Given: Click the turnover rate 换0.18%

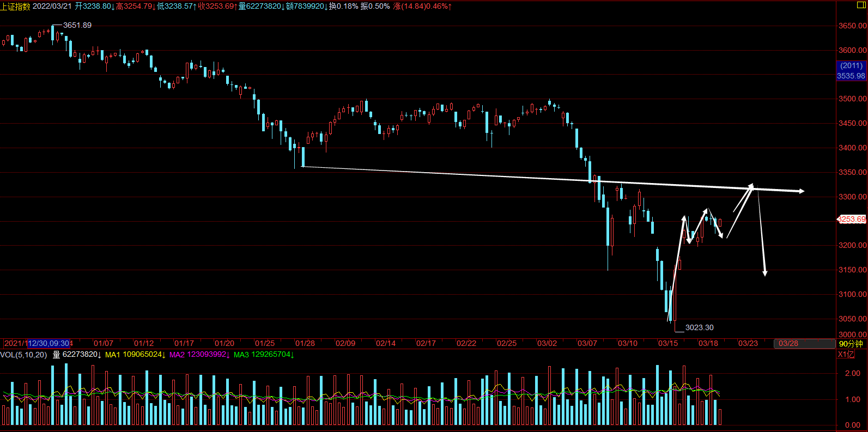Looking at the screenshot, I should tap(344, 7).
